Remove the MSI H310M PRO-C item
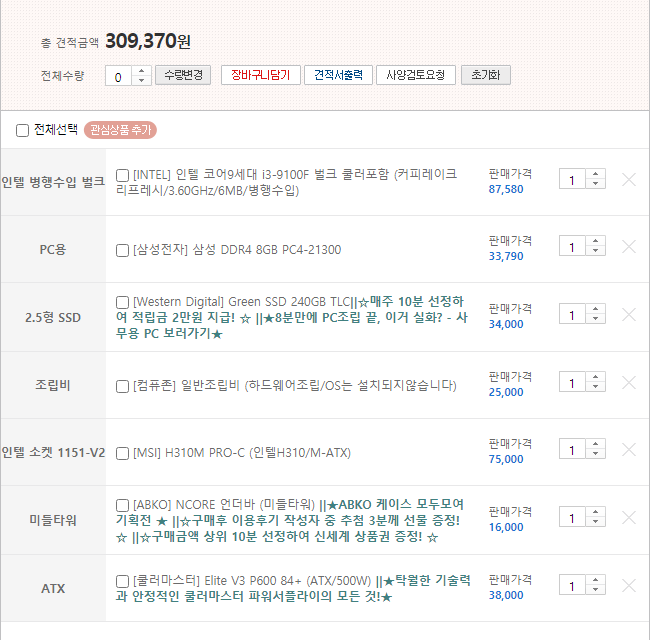This screenshot has height=640, width=650. click(629, 450)
